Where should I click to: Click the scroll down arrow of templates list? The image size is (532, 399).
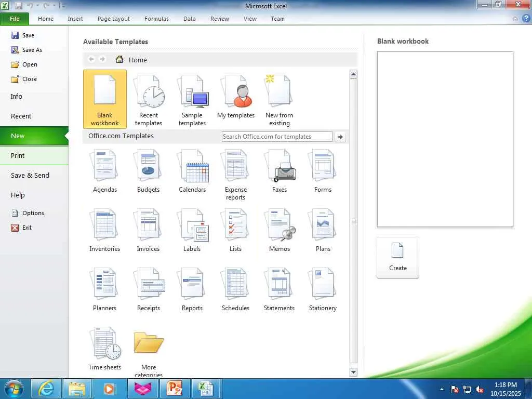click(x=353, y=372)
